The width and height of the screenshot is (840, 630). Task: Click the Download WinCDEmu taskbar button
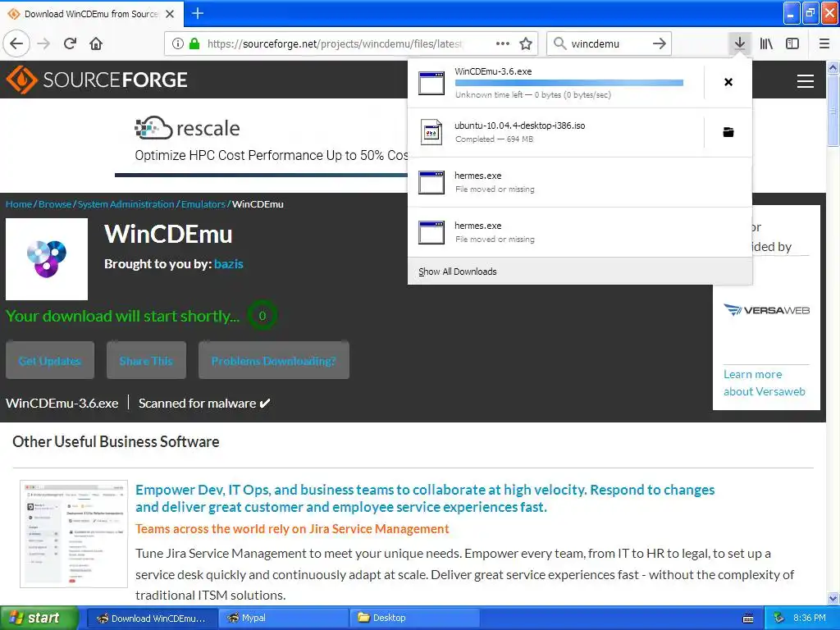152,619
